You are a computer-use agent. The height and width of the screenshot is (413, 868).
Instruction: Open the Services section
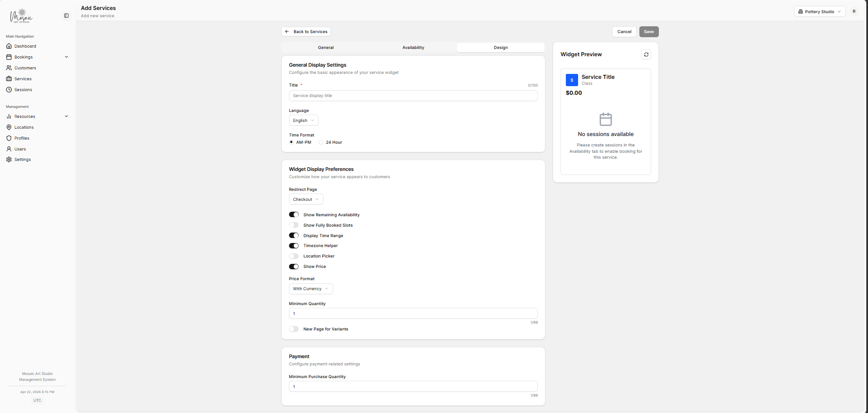click(x=22, y=78)
